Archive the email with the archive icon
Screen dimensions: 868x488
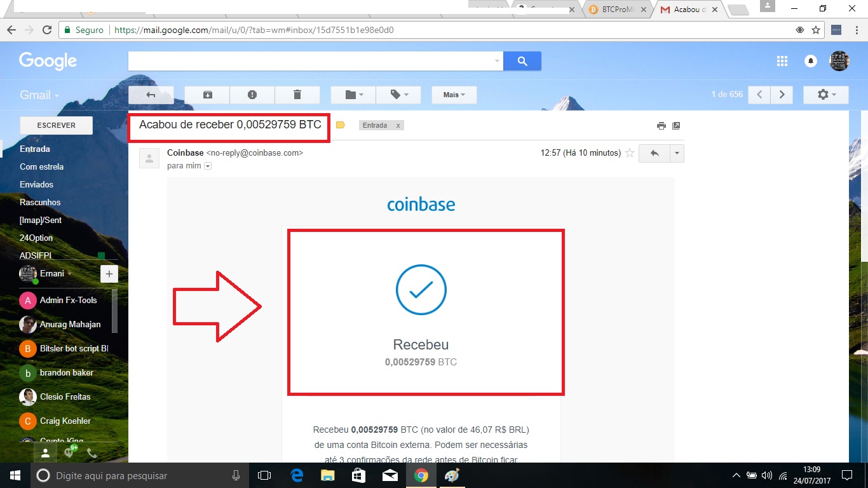pyautogui.click(x=207, y=95)
